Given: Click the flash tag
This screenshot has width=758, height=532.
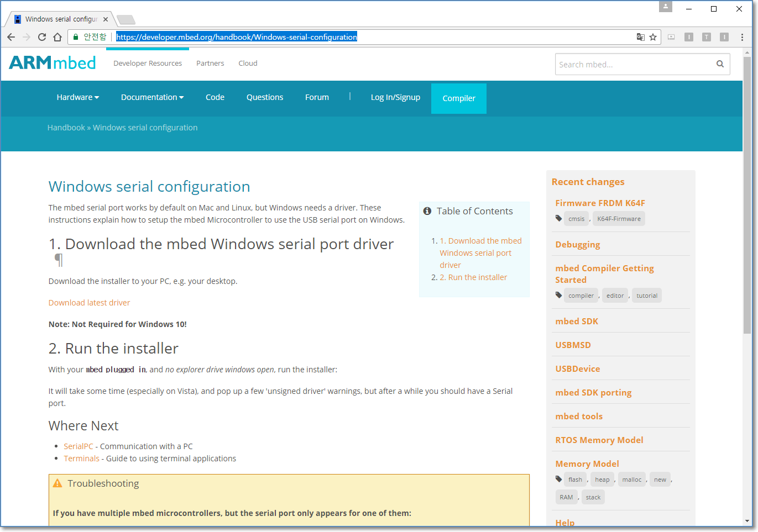Looking at the screenshot, I should tap(575, 480).
